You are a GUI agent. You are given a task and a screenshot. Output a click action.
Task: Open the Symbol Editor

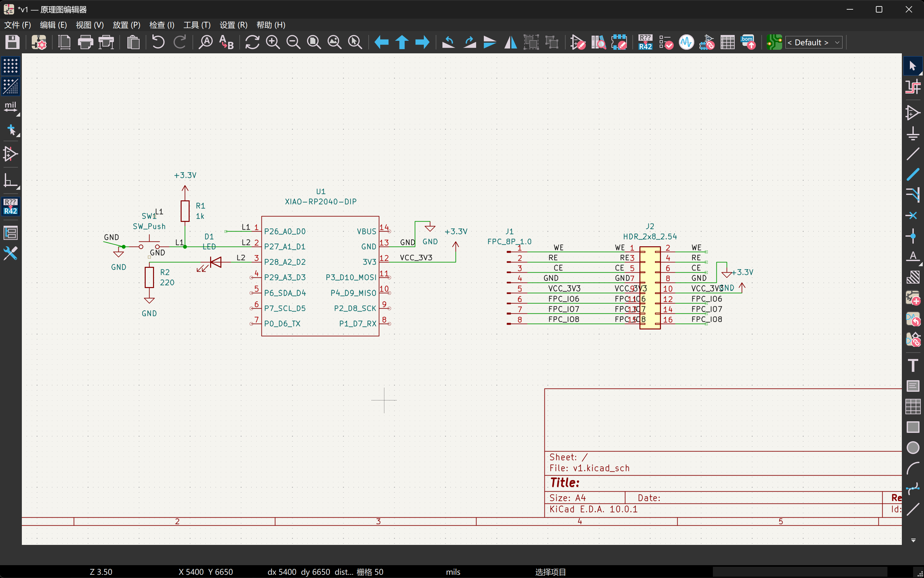point(578,42)
